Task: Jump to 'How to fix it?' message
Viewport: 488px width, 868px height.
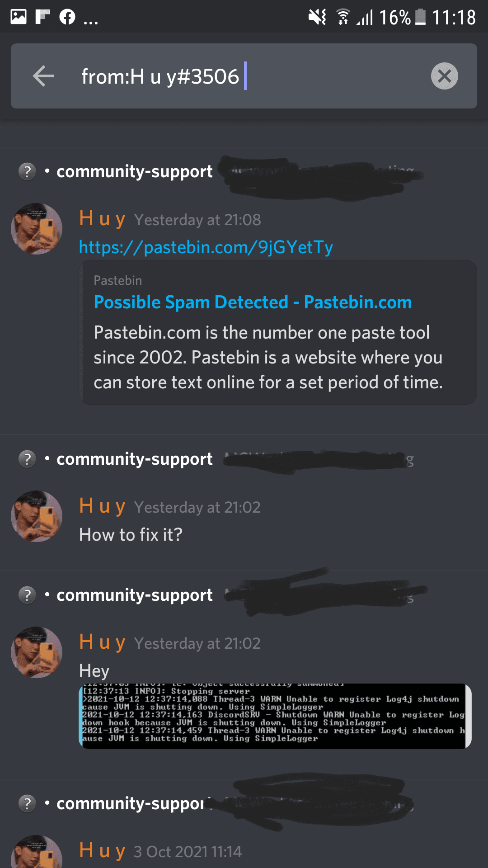Action: click(131, 535)
